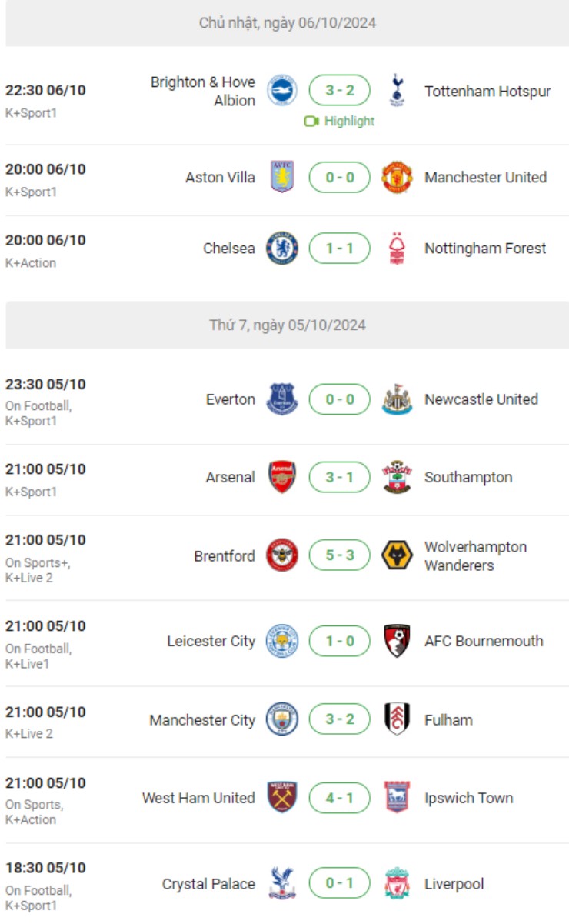569x924 pixels.
Task: Click the Wolverhampton Wanderers wolf logo
Action: click(x=397, y=555)
